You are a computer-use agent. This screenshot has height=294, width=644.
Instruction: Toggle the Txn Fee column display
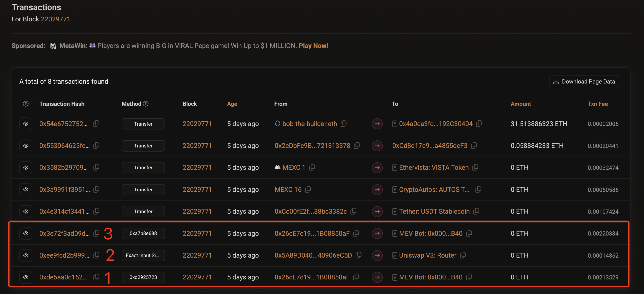click(598, 104)
